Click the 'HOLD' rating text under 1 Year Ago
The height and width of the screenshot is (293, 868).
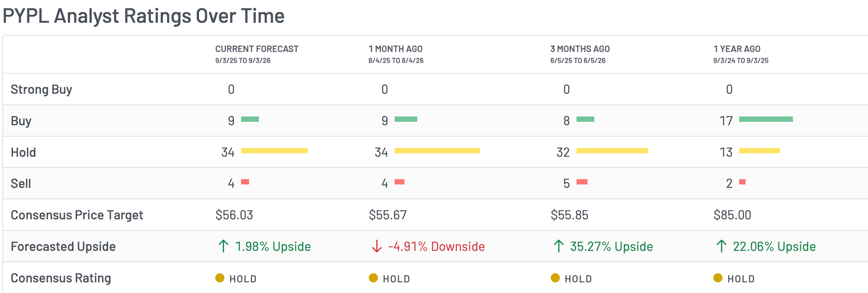pyautogui.click(x=741, y=279)
